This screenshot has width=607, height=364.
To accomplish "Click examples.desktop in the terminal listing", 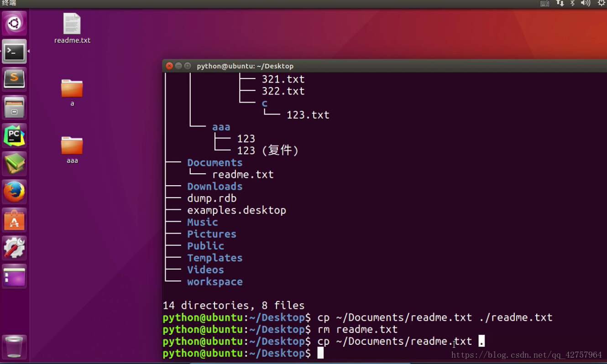I will pyautogui.click(x=237, y=210).
